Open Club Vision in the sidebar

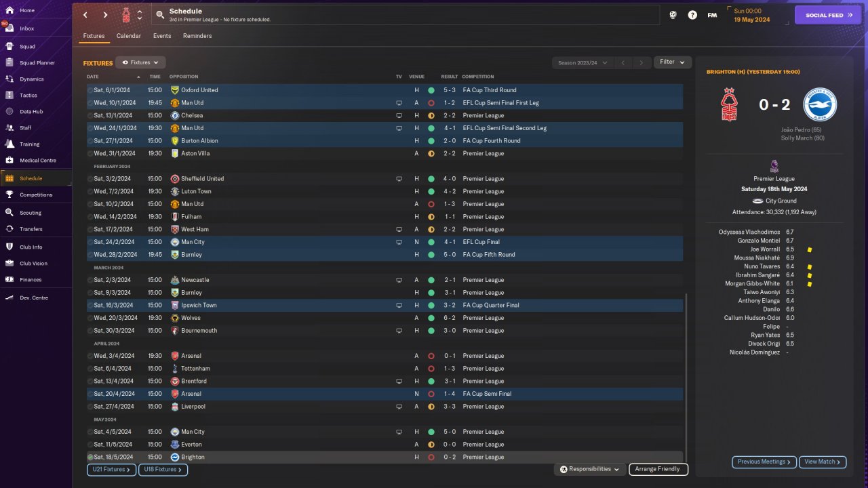pos(33,264)
